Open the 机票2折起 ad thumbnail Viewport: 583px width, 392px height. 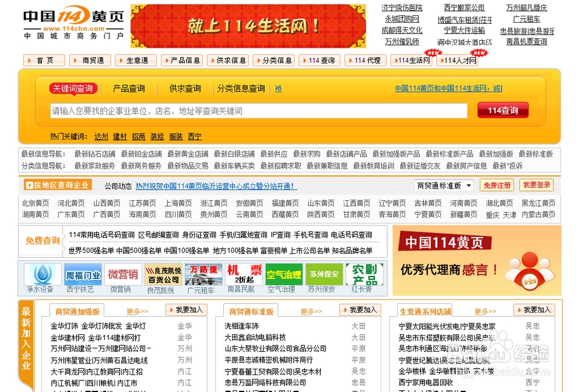tap(244, 274)
